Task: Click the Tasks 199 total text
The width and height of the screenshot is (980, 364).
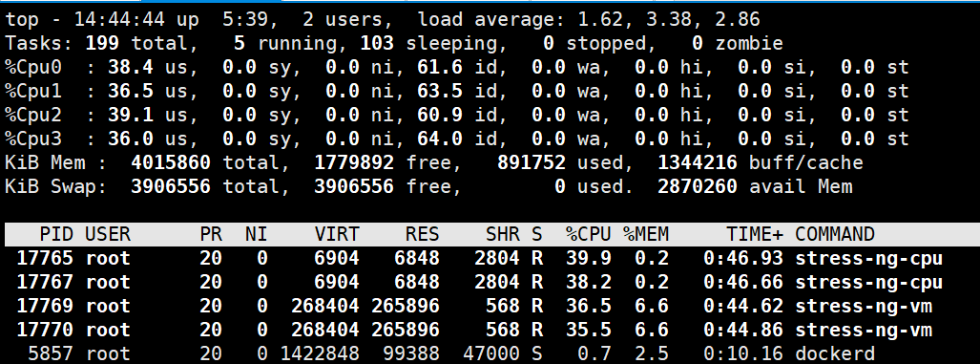Action: (136, 44)
